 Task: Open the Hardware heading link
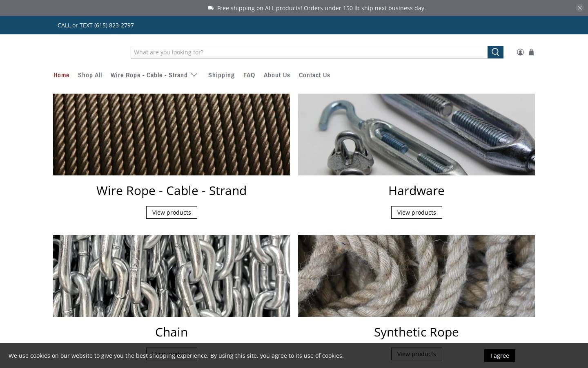click(416, 191)
